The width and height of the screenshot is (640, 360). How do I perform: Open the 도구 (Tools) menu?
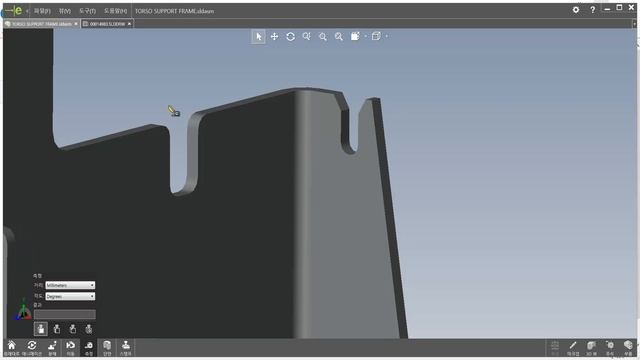[87, 11]
